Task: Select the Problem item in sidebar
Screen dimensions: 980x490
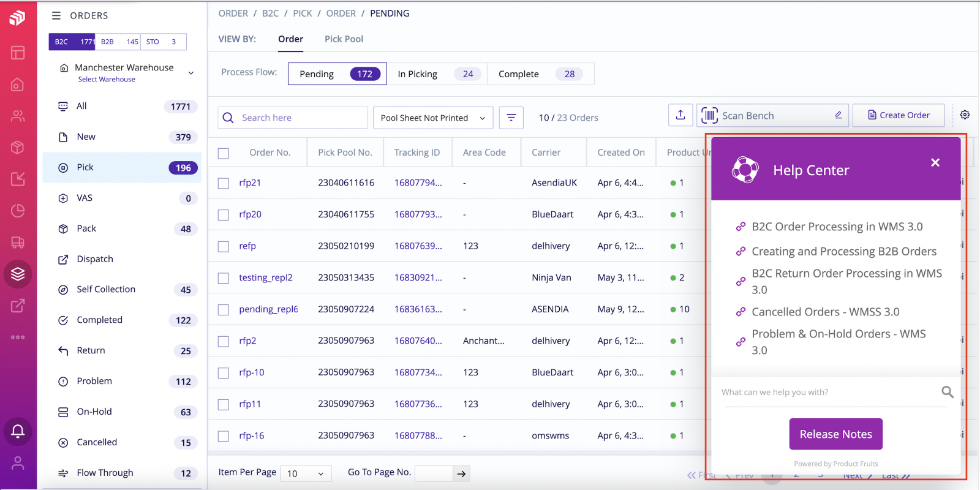Action: (122, 381)
